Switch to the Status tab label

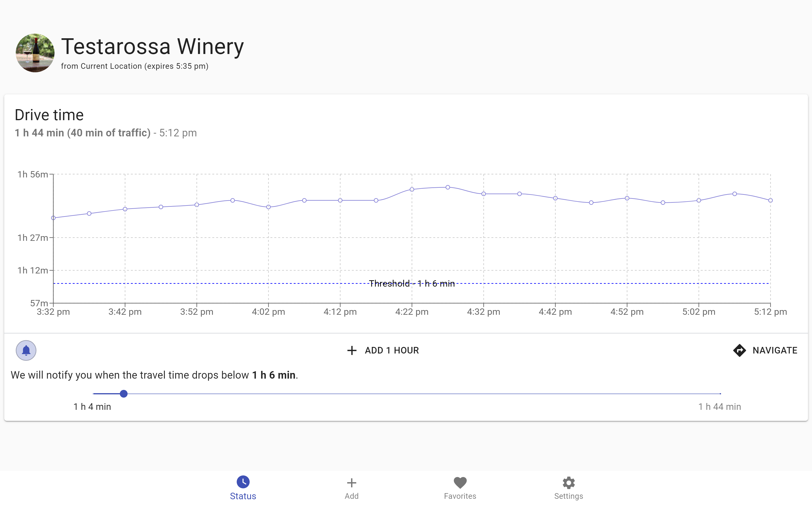coord(243,496)
